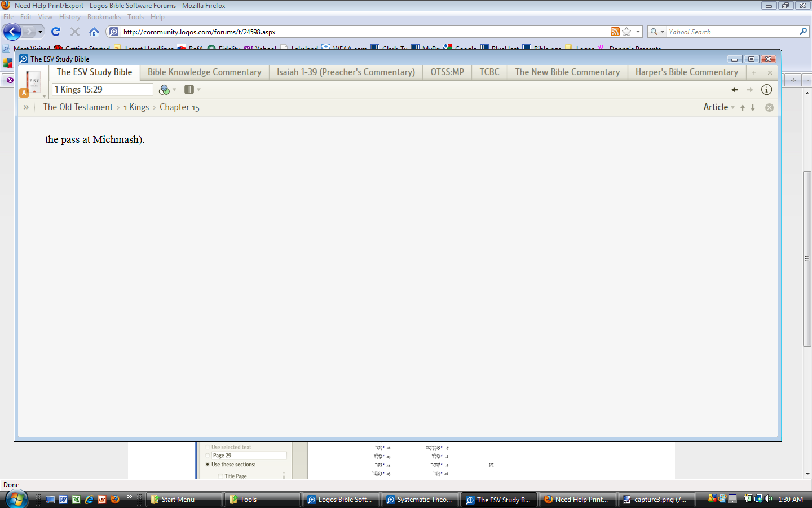Launch Word from the quick launch bar
Image resolution: width=812 pixels, height=508 pixels.
(63, 500)
